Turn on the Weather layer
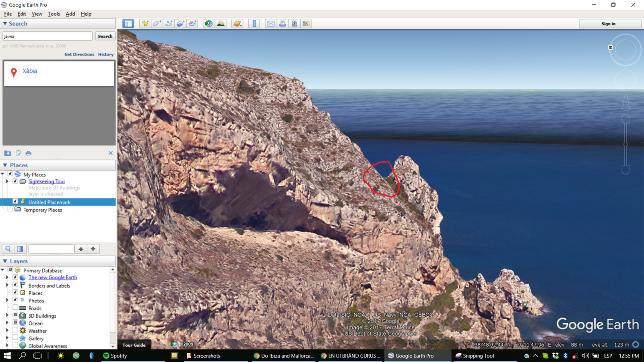 tap(15, 330)
